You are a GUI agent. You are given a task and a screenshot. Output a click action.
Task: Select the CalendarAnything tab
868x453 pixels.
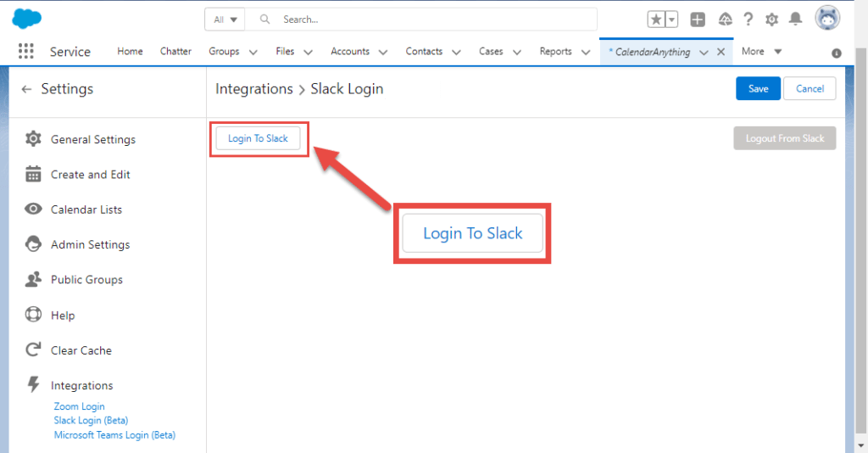(x=652, y=52)
